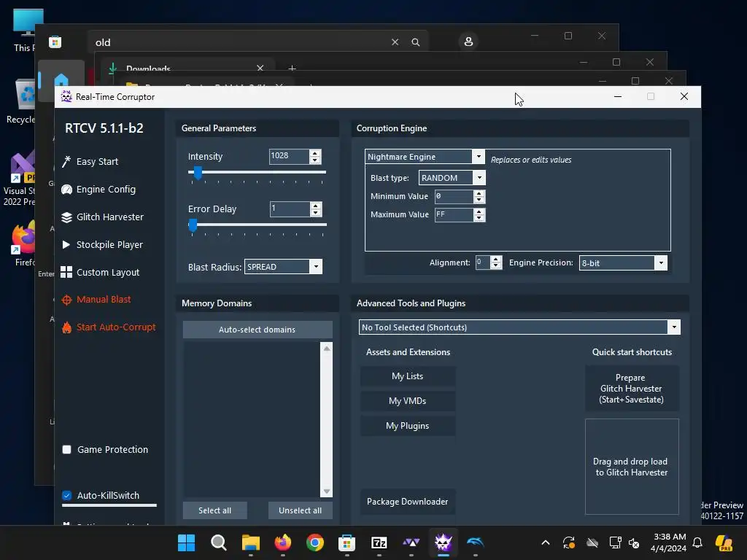Click Unselect all button
Viewport: 747px width, 560px height.
click(300, 510)
